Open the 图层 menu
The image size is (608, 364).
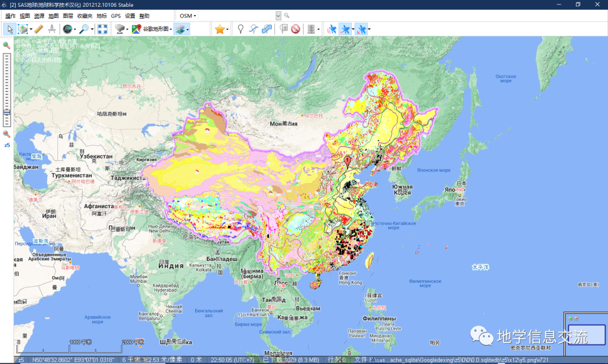coord(68,16)
